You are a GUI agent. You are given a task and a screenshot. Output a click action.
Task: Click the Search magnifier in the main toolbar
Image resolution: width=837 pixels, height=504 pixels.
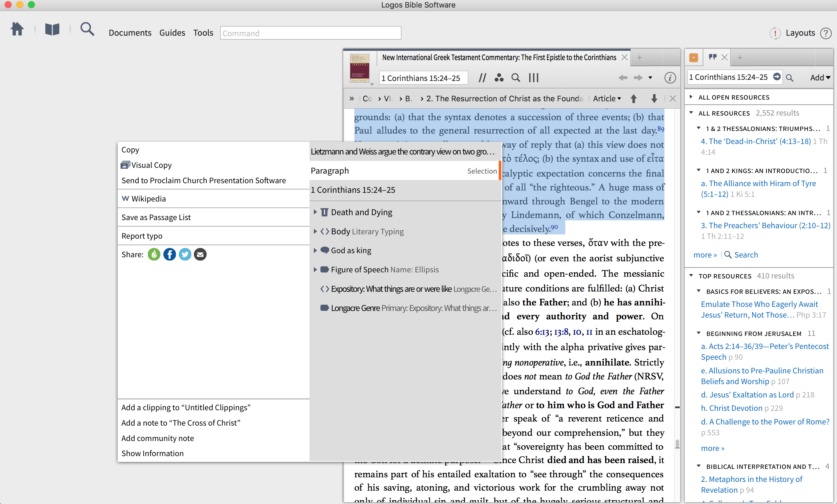pyautogui.click(x=87, y=30)
